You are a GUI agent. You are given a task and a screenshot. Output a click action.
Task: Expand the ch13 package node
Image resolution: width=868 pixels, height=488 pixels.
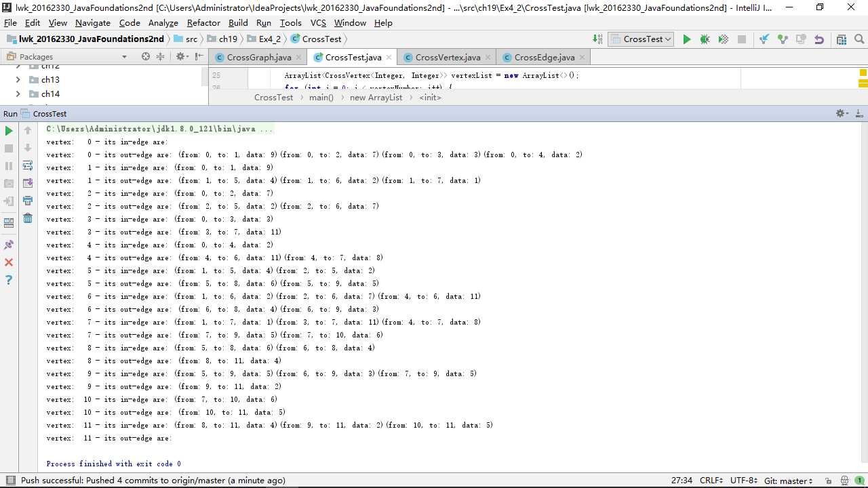(x=18, y=80)
